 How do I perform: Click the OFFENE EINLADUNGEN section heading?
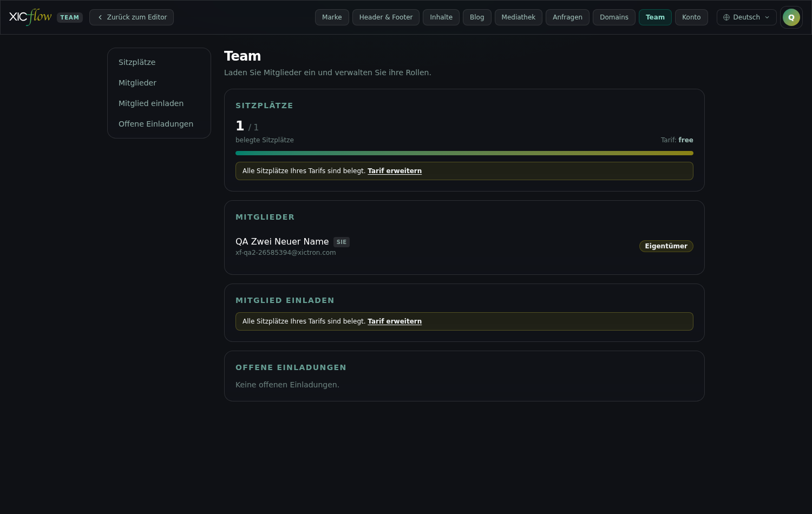coord(291,367)
